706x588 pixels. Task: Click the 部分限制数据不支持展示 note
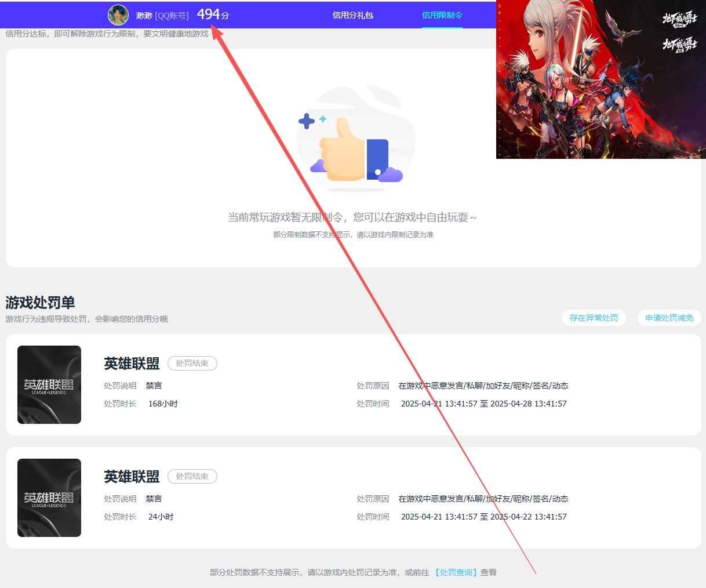coord(353,235)
